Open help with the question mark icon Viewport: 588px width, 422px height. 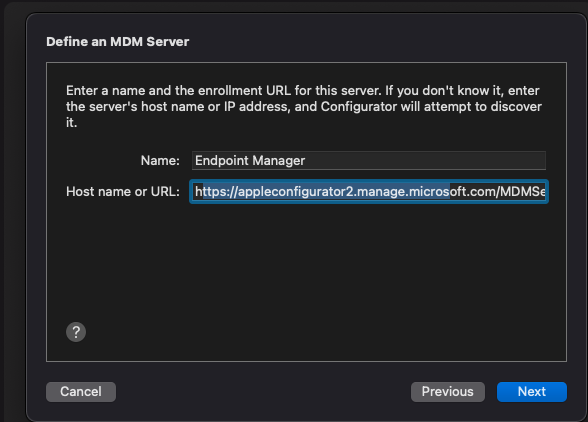[x=76, y=332]
